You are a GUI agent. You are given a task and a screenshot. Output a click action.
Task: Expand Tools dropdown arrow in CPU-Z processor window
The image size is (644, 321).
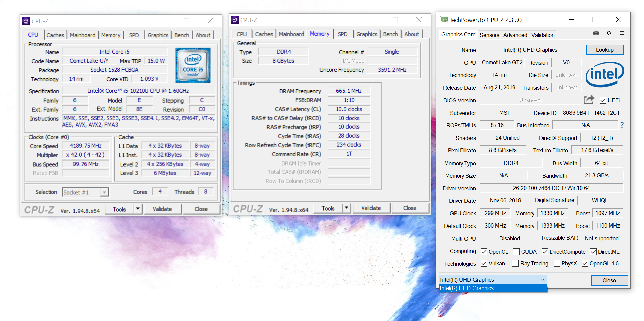click(x=138, y=209)
